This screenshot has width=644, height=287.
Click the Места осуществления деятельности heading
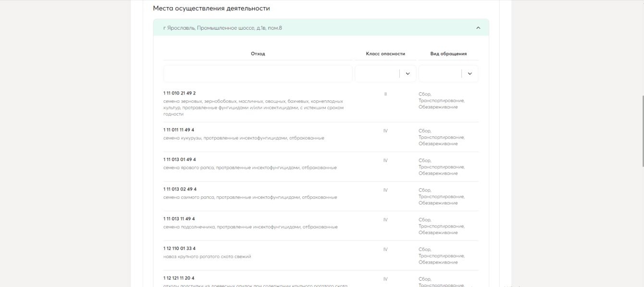tap(211, 9)
